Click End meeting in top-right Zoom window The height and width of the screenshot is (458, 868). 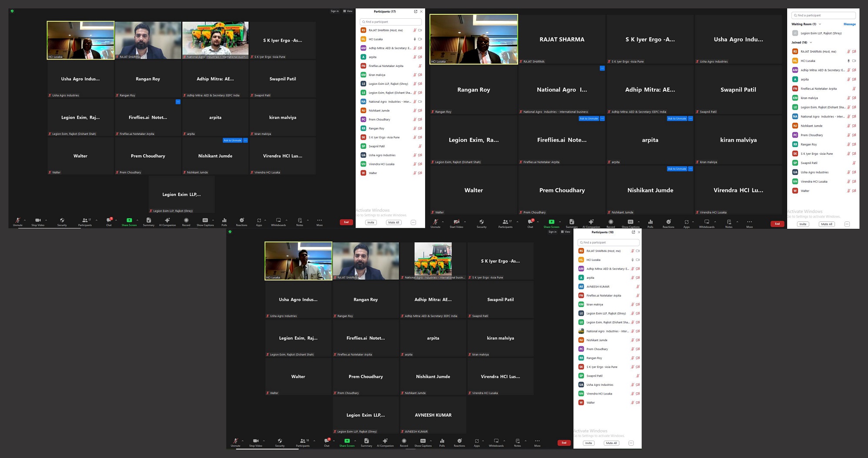pos(777,224)
